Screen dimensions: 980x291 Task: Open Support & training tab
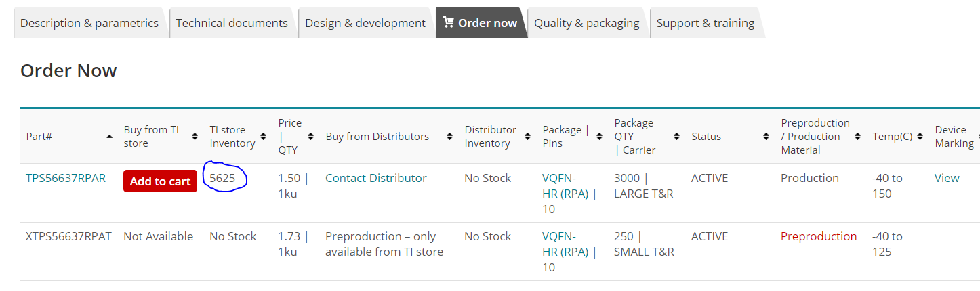(x=705, y=23)
